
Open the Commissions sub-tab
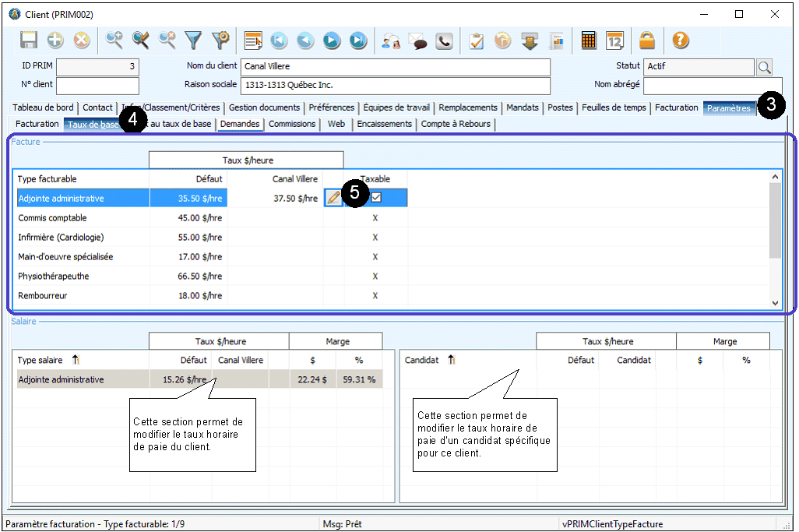tap(292, 124)
